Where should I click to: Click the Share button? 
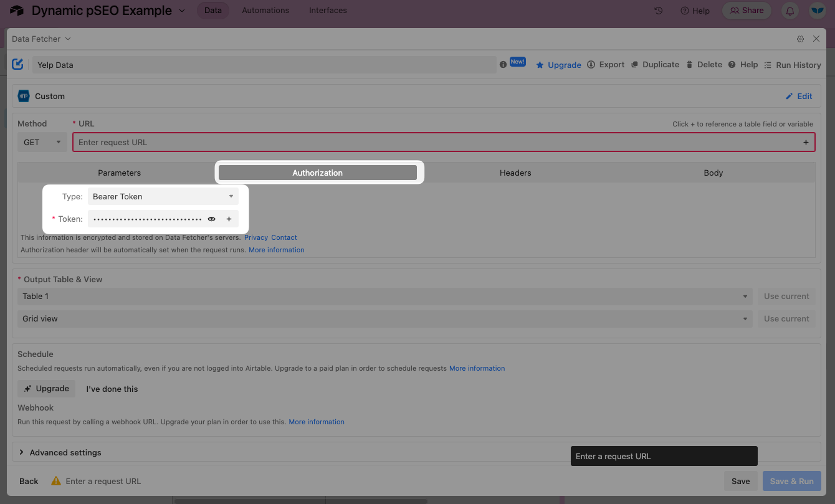click(x=747, y=11)
